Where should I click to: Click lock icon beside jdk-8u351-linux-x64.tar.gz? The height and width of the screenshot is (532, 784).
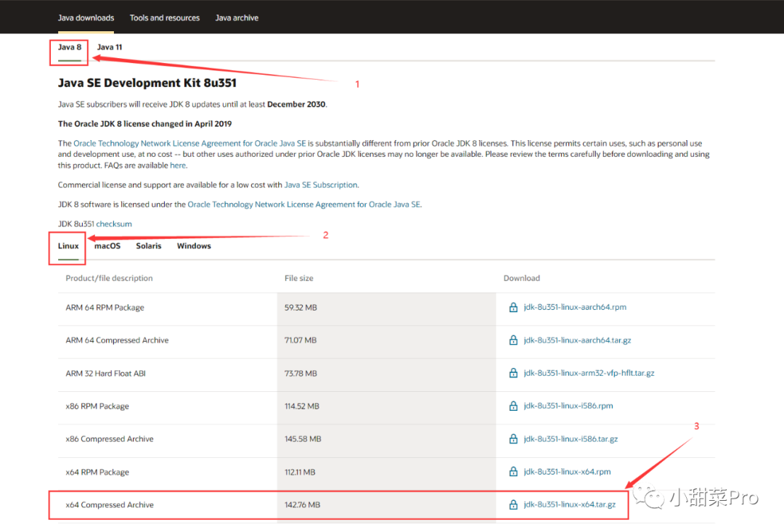coord(513,504)
